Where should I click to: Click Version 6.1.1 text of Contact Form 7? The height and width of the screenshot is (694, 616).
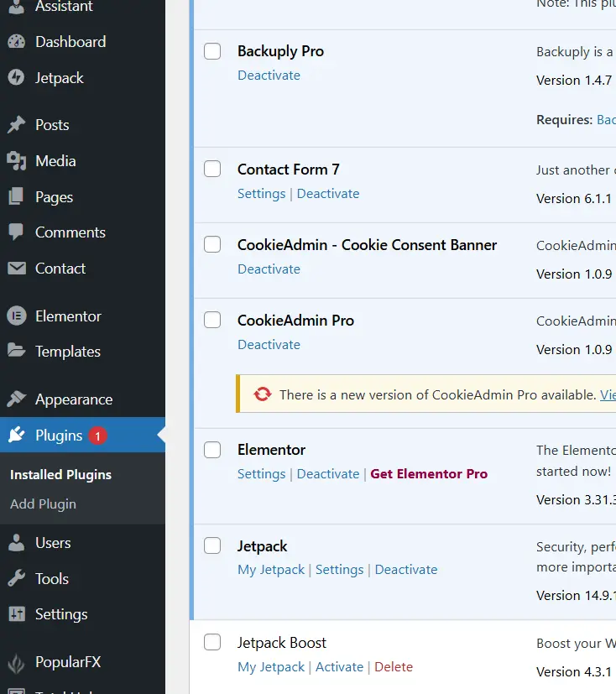(574, 198)
